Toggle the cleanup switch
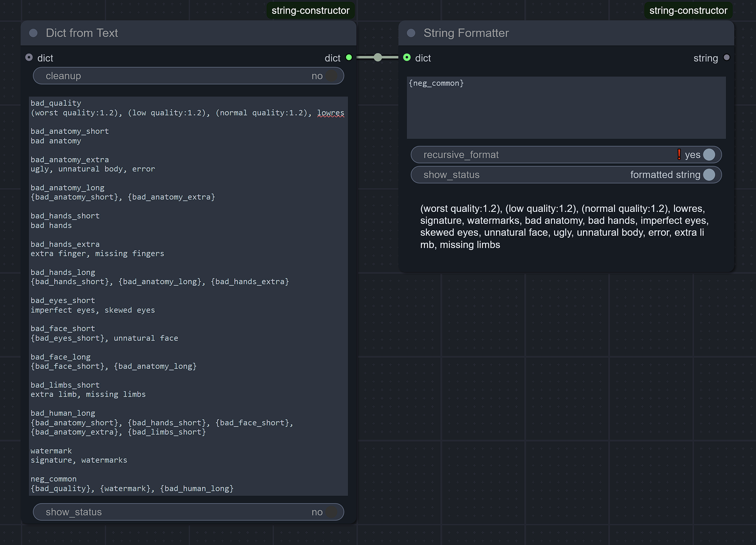This screenshot has width=756, height=545. click(x=189, y=76)
